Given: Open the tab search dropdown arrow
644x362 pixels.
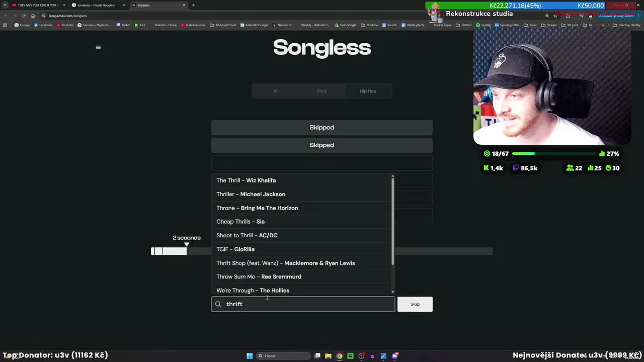Looking at the screenshot, I should click(x=5, y=5).
